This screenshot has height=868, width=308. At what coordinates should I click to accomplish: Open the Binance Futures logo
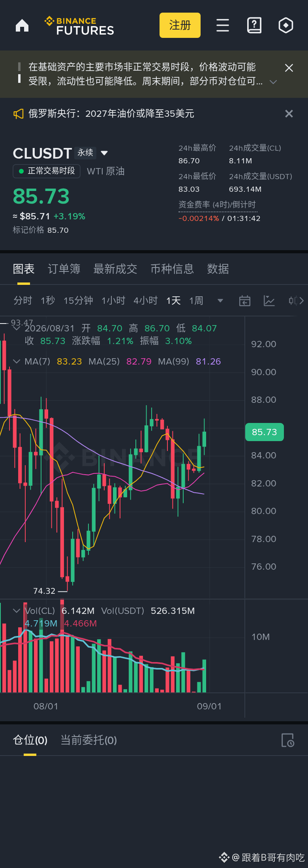pos(79,26)
